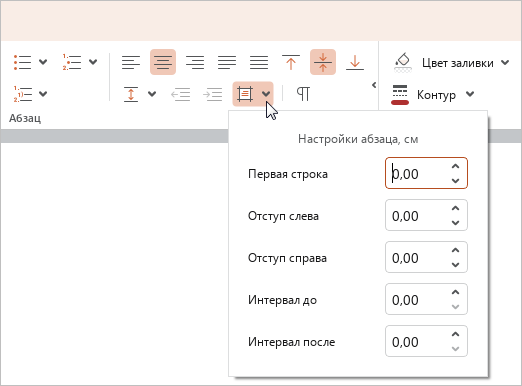Align text to the left
Viewport: 522px width, 386px height.
[x=131, y=62]
